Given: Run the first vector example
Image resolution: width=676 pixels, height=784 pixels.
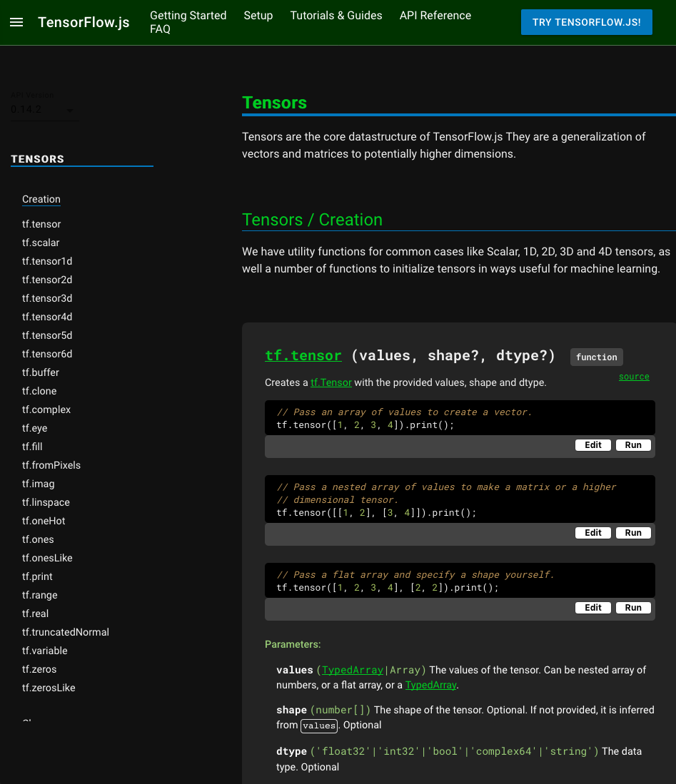Looking at the screenshot, I should [x=632, y=444].
